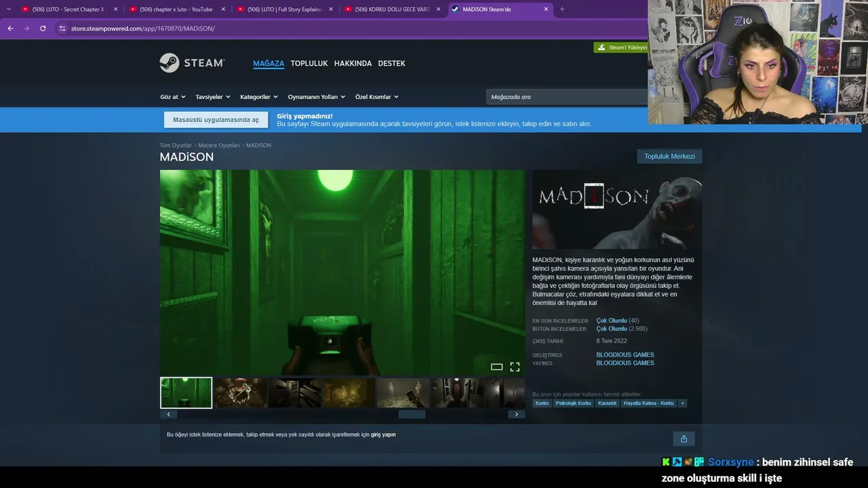Screen dimensions: 868x488
Task: Click Masaüstü uygulamasında aç button
Action: coord(216,120)
